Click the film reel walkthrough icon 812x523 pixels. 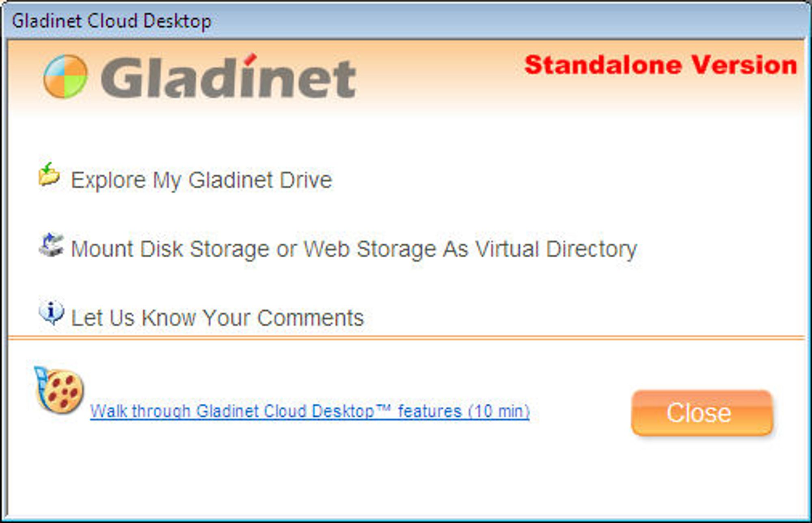[59, 390]
